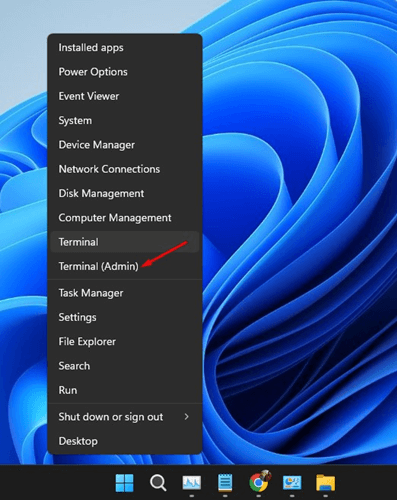This screenshot has width=397, height=500.
Task: Open Terminal (non-admin) entry
Action: (x=125, y=242)
